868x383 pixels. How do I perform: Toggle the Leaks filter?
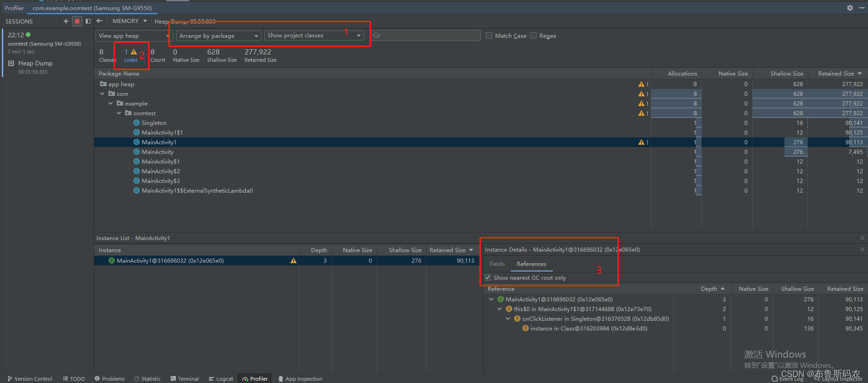tap(131, 55)
